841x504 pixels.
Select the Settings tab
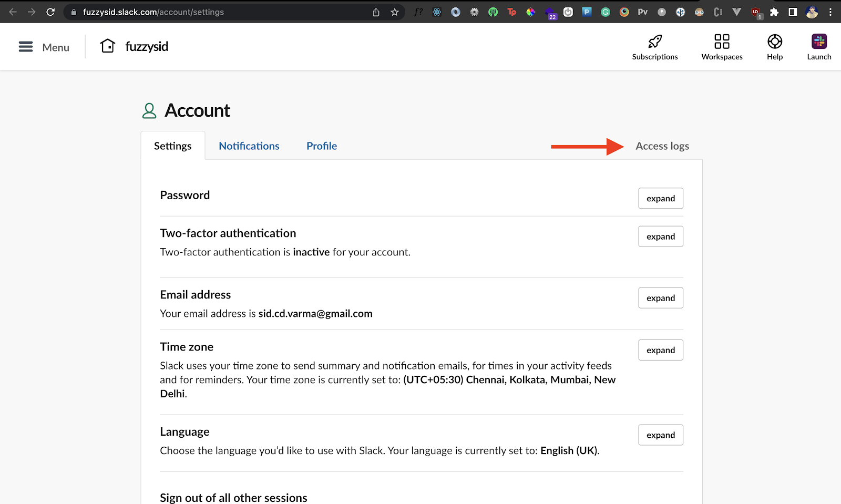click(172, 146)
